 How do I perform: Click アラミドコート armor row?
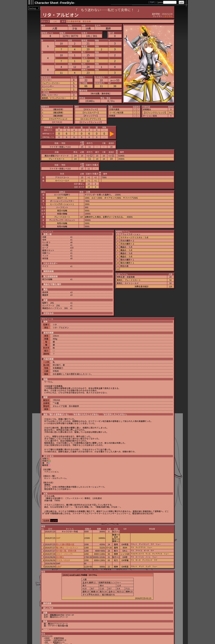tap(107, 177)
